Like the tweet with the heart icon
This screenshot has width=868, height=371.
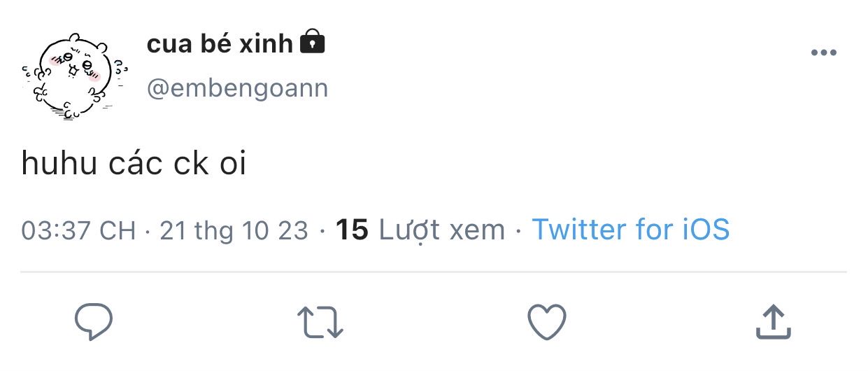tap(546, 323)
